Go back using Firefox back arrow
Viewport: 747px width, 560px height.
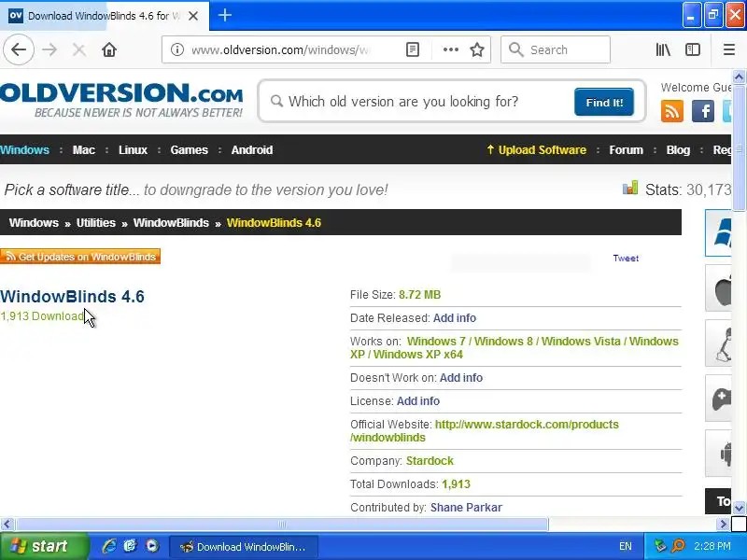(19, 49)
